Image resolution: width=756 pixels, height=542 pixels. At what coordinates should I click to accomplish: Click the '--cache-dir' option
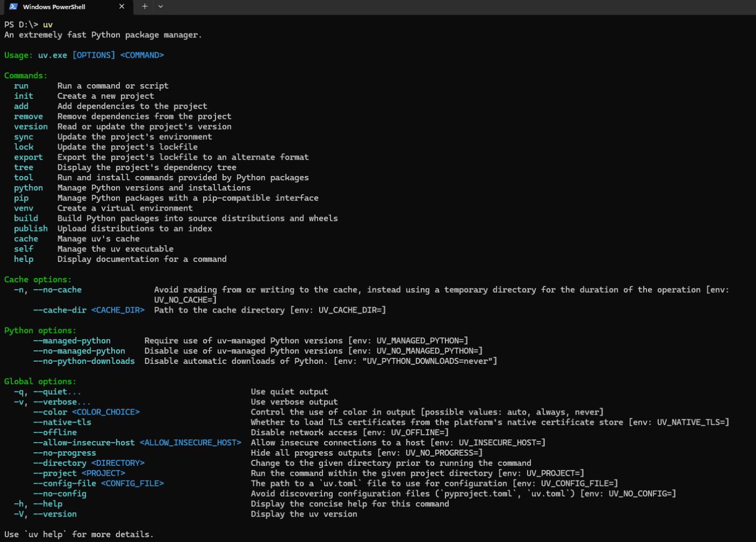[60, 310]
